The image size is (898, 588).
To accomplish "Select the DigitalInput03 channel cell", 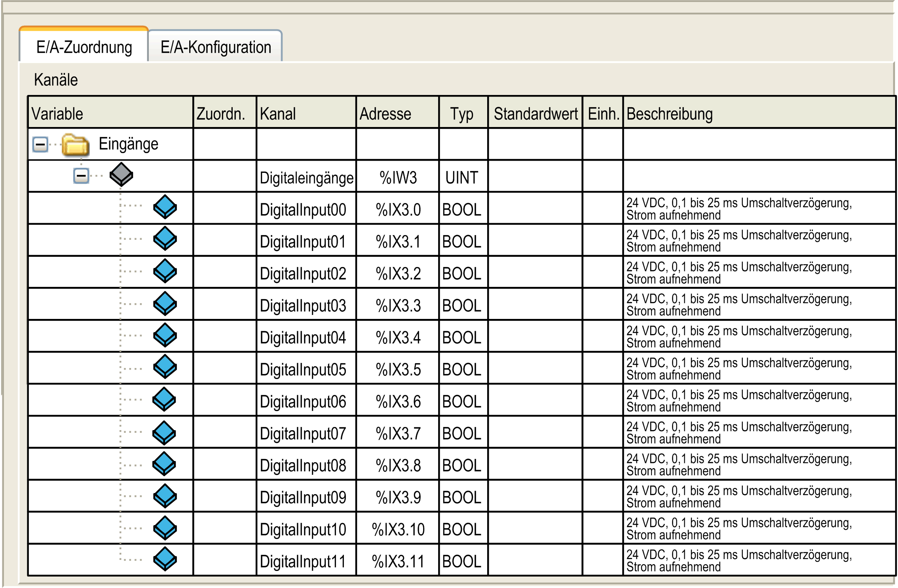I will (x=306, y=304).
